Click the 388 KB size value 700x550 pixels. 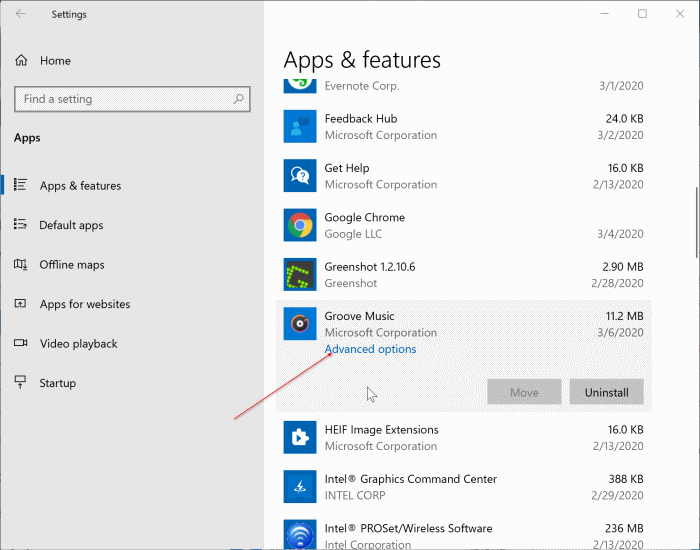(x=626, y=479)
